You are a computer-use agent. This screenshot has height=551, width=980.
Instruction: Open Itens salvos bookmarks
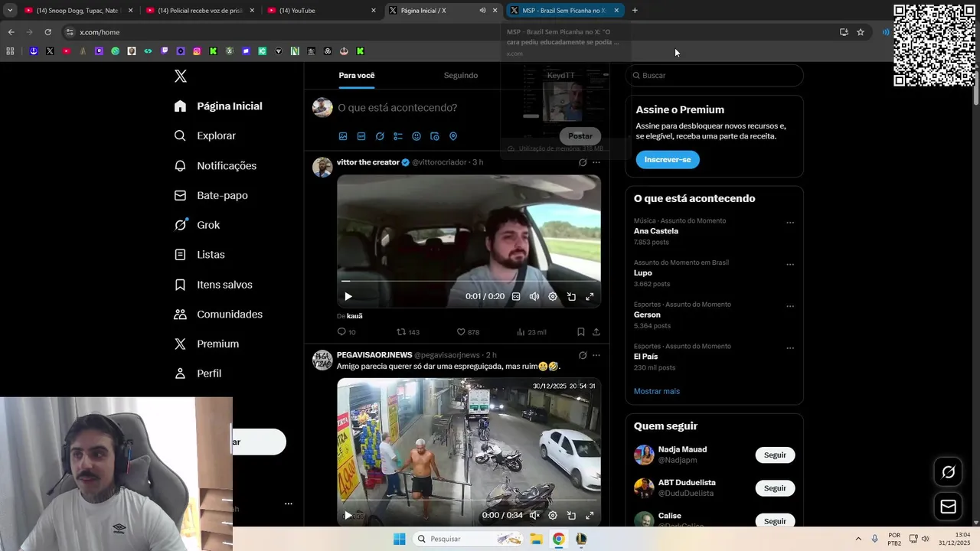(213, 285)
